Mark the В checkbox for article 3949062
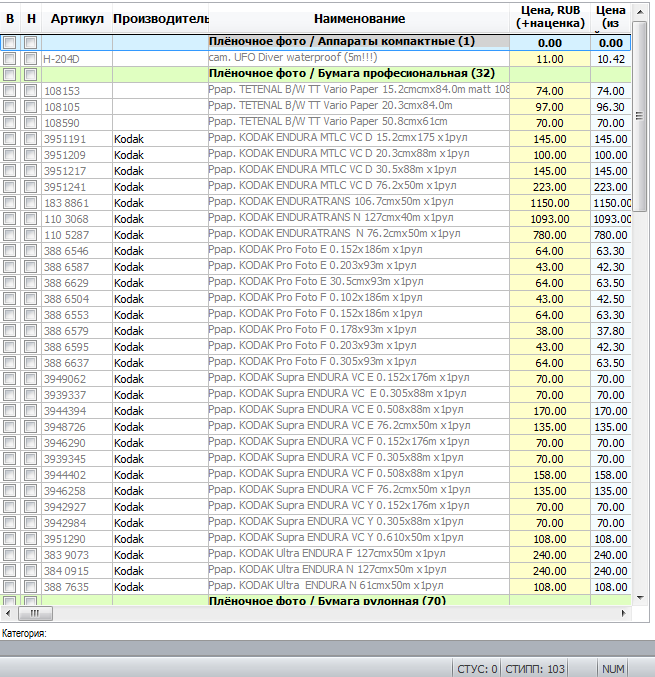 [x=9, y=378]
